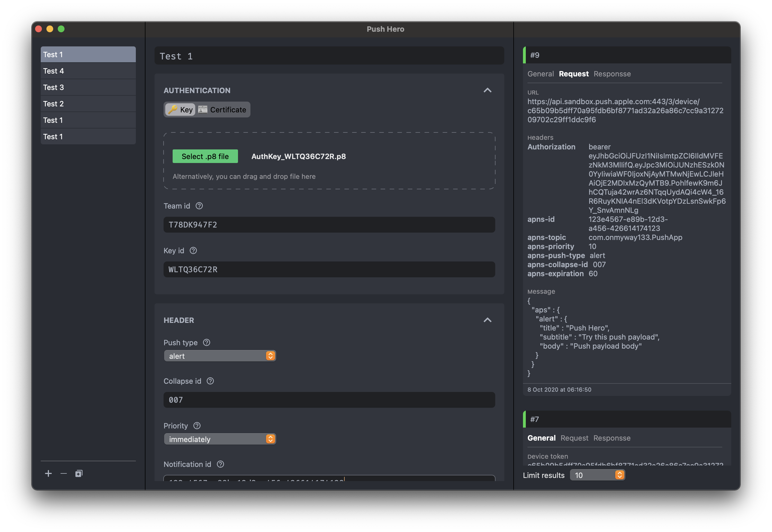Screen dimensions: 772x532
Task: Click the Select .p8 file button
Action: click(x=205, y=156)
